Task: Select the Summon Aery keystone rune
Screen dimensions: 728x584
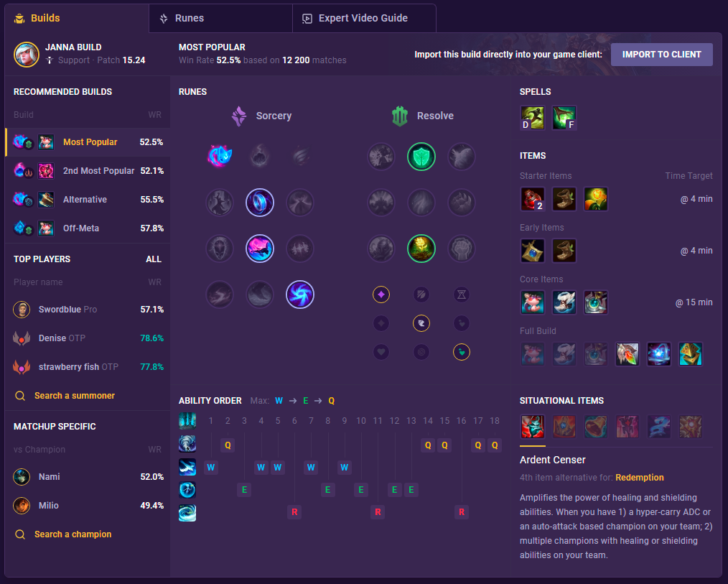Action: pos(220,156)
